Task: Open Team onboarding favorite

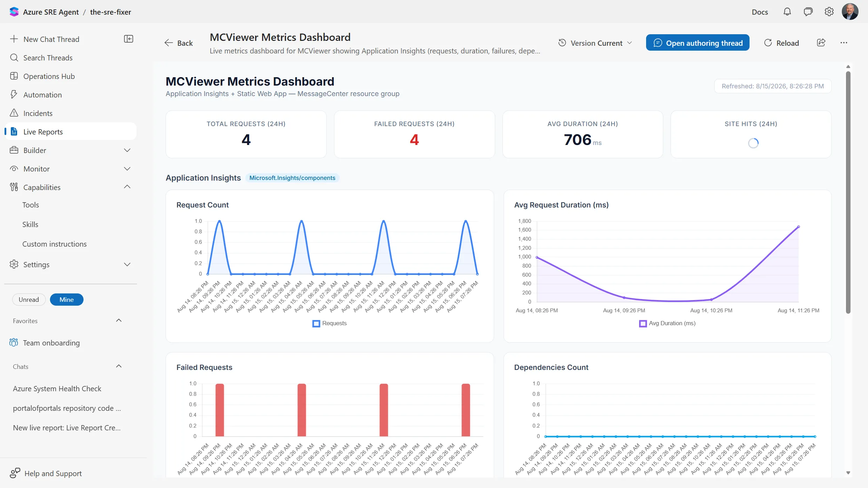Action: pyautogui.click(x=51, y=343)
